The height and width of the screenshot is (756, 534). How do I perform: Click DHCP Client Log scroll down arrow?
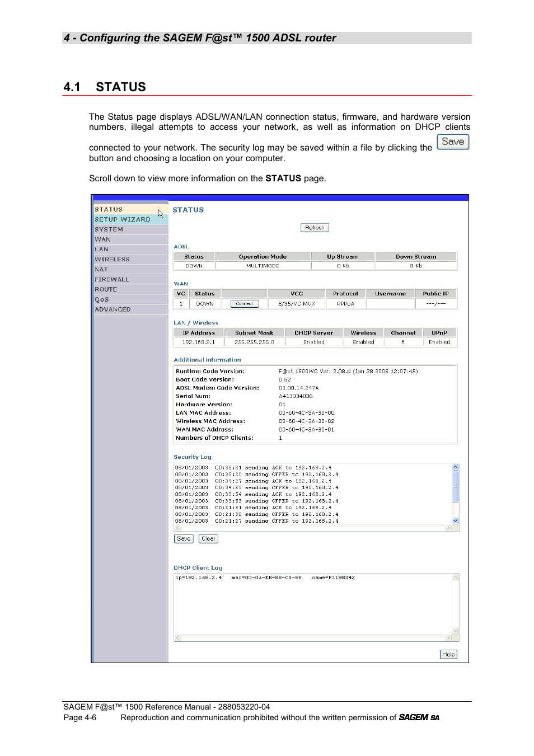coord(455,631)
